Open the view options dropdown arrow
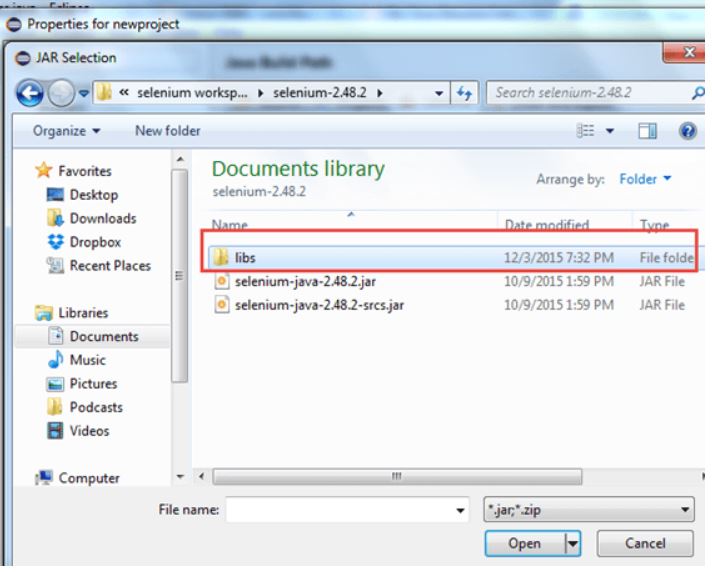This screenshot has height=572, width=712. [610, 131]
